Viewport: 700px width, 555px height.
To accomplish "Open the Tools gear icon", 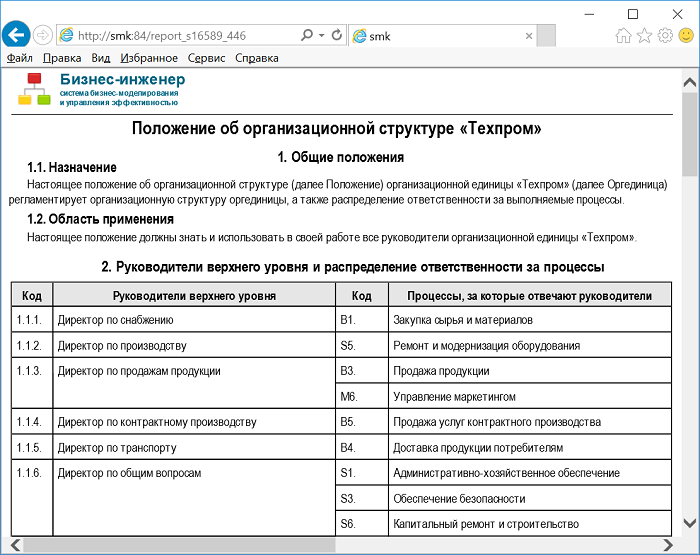I will pos(665,35).
